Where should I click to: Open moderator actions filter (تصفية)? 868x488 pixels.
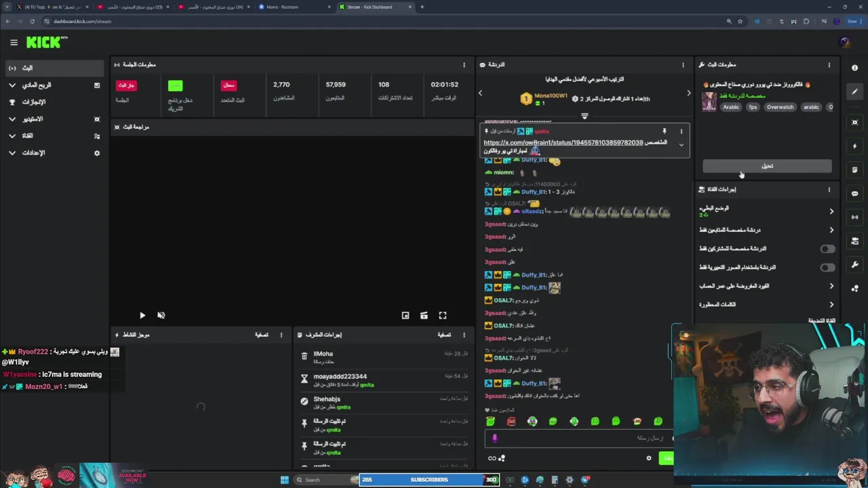tap(444, 335)
